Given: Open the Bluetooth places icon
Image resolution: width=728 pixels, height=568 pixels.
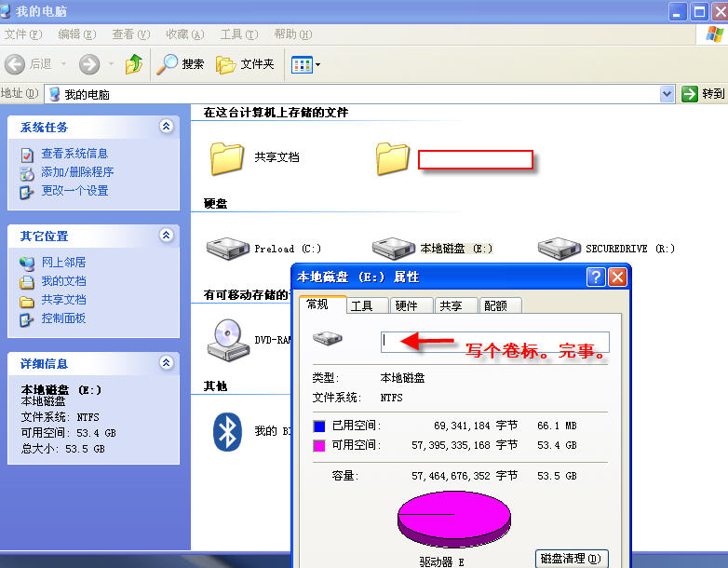Looking at the screenshot, I should (227, 431).
